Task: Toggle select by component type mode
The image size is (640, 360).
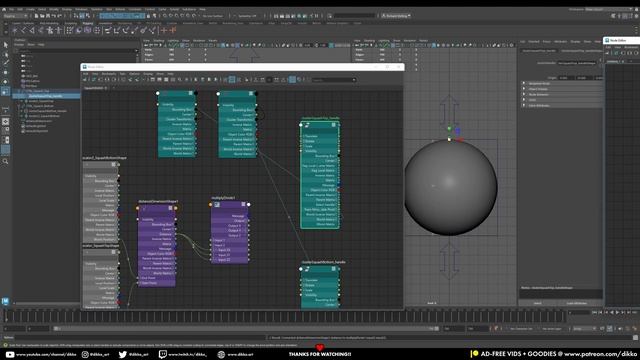Action: pyautogui.click(x=87, y=16)
